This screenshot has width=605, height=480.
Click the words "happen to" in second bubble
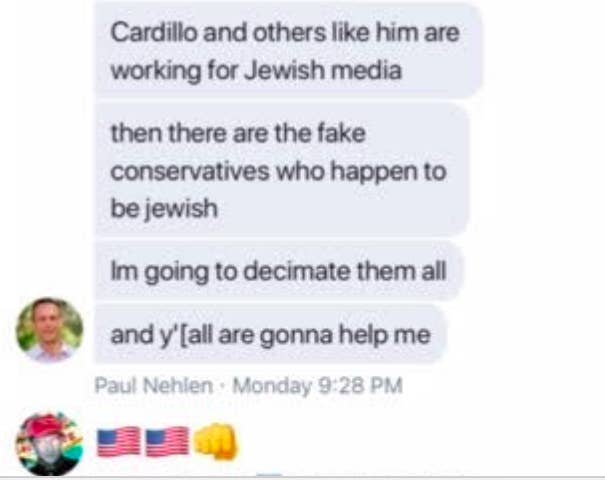(x=388, y=172)
